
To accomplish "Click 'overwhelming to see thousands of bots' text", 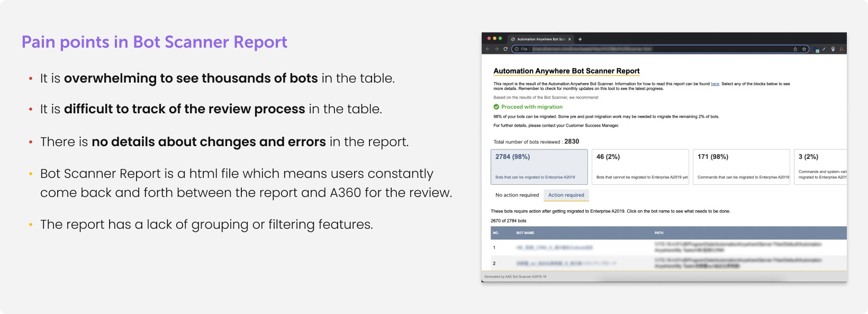I will click(x=191, y=78).
